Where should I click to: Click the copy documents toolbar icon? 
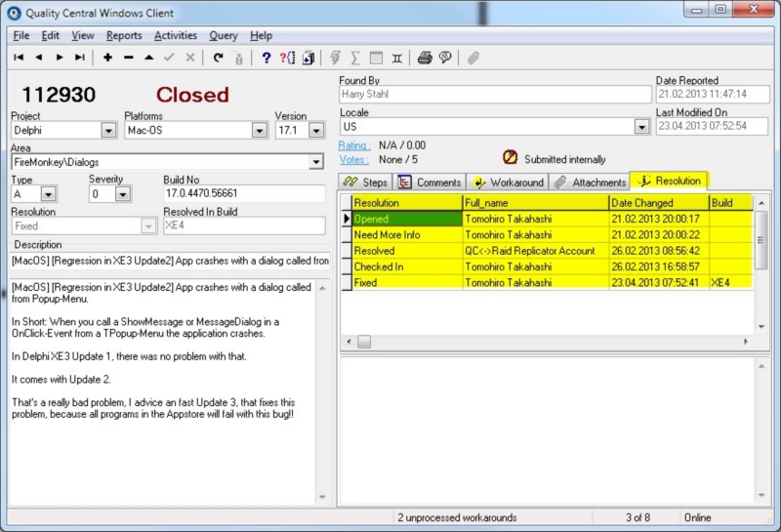pos(308,58)
